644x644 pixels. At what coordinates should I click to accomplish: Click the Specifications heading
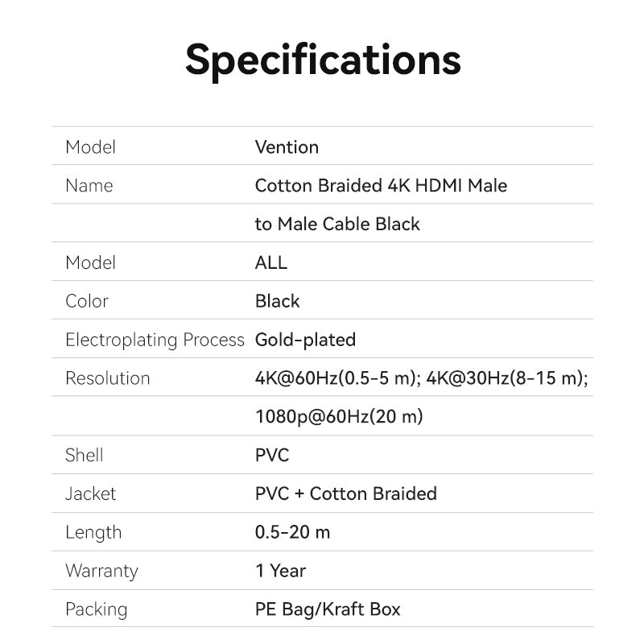click(x=322, y=60)
